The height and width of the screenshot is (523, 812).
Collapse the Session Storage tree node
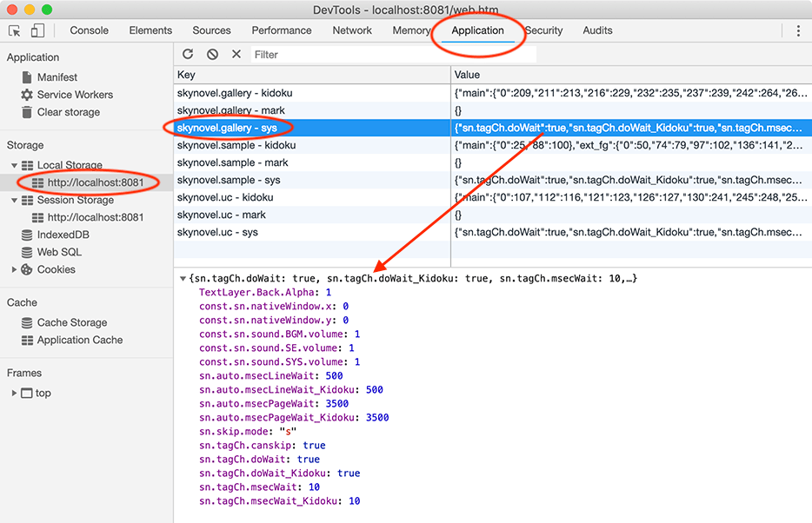click(x=14, y=200)
